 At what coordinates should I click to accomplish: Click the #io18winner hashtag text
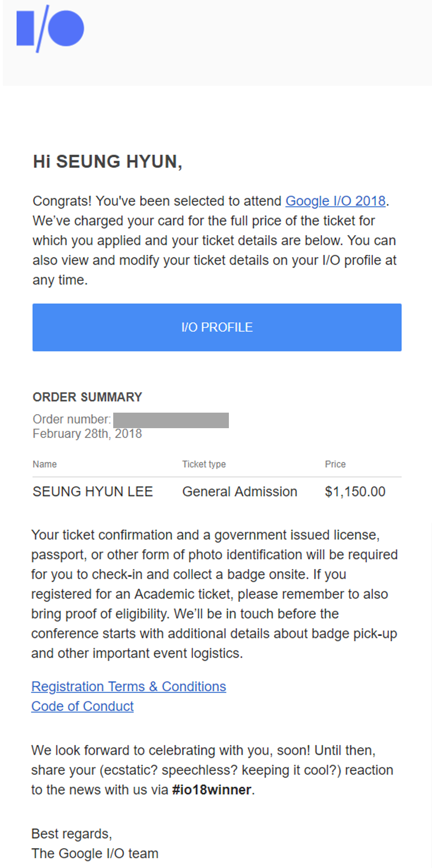coord(212,790)
